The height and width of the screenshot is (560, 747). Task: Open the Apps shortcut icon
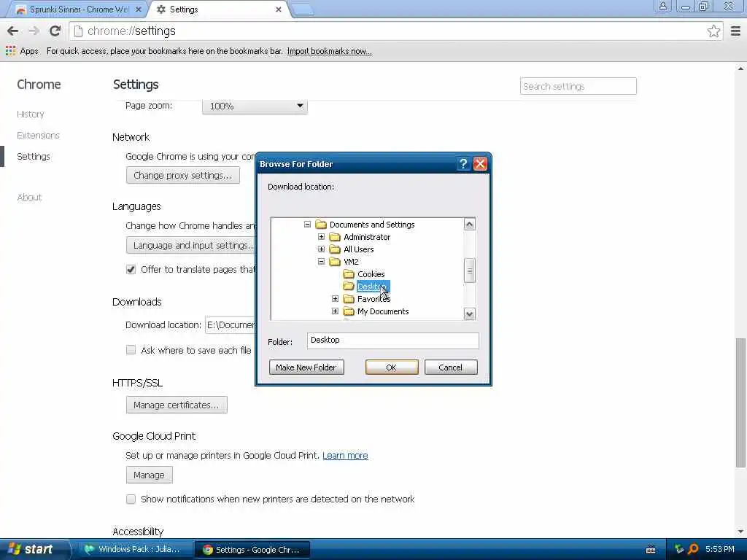(x=10, y=50)
